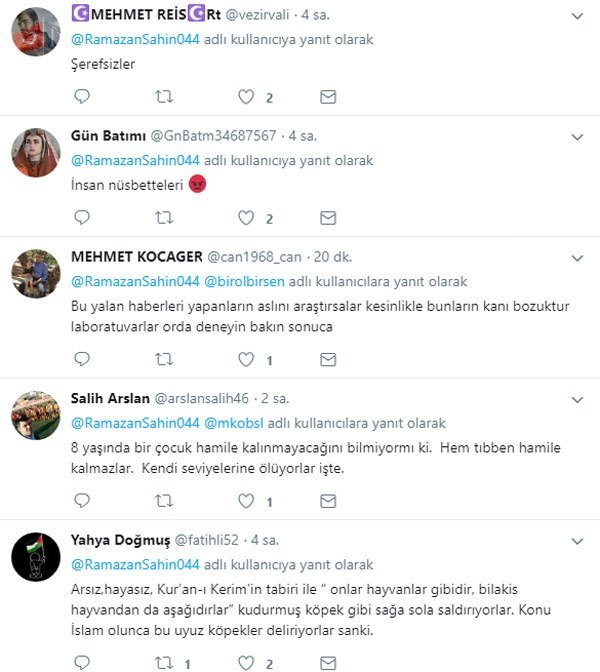Reply to Gün Batımı's tweet

pos(82,218)
